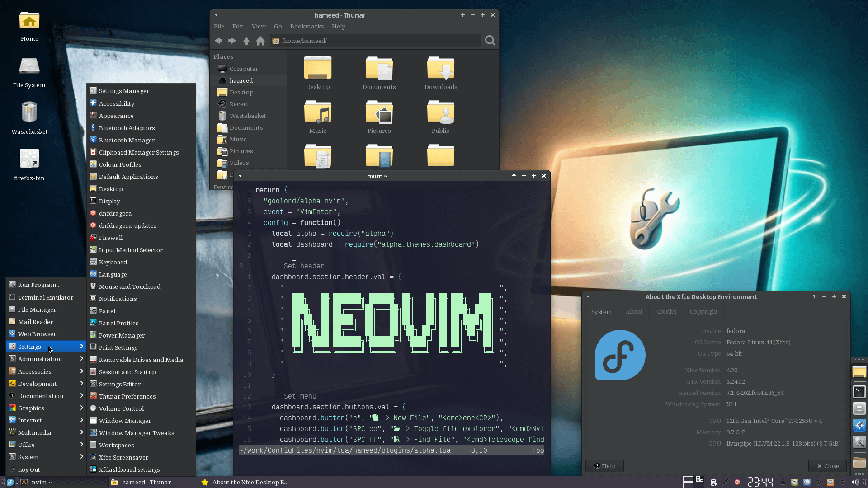Open the View menu in Thunar
The height and width of the screenshot is (488, 868).
(259, 27)
